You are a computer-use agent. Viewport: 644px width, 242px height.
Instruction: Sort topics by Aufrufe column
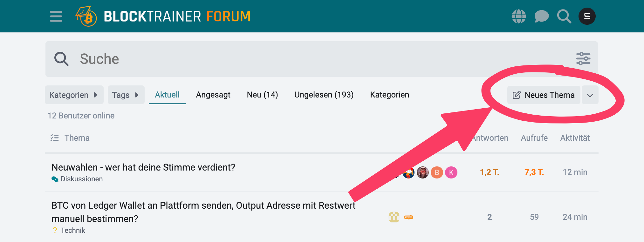click(x=534, y=138)
